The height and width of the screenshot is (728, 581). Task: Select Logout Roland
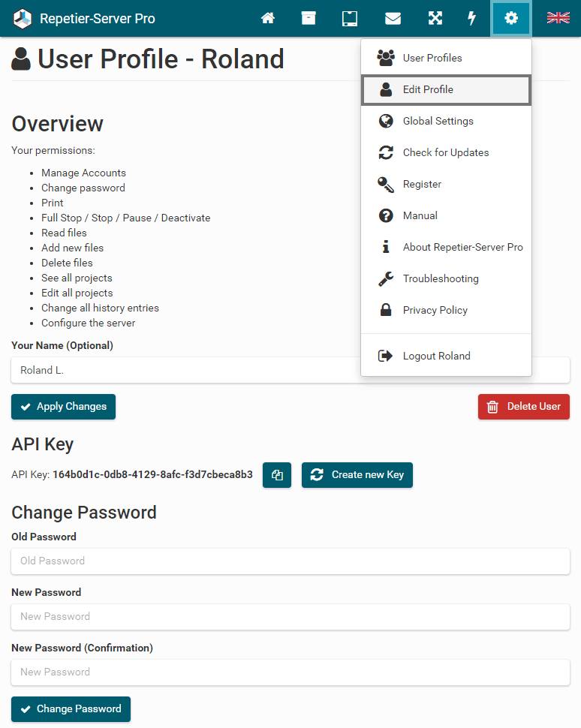[436, 356]
